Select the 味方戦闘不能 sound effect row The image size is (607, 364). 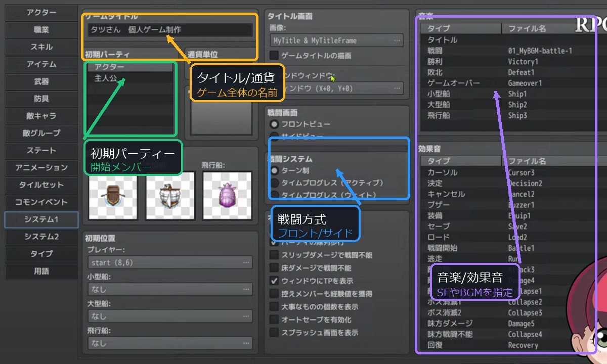[513, 334]
